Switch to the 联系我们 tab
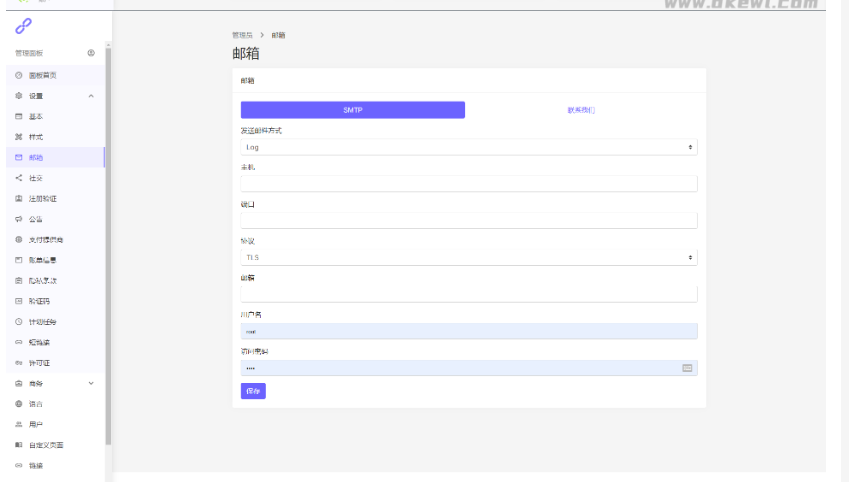 click(580, 110)
